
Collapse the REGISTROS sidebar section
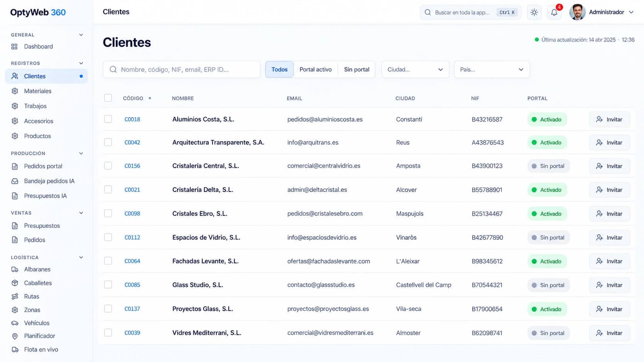pos(81,63)
